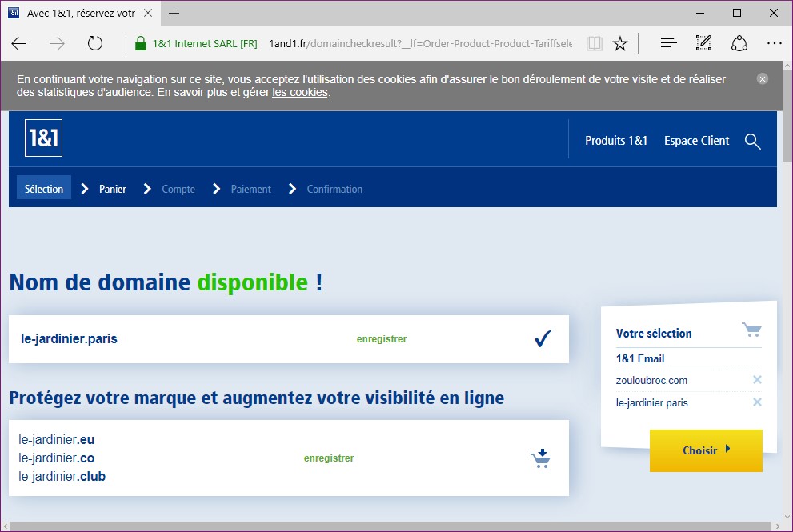Remove le-jardinier.paris from selection
This screenshot has width=793, height=532.
[x=757, y=402]
